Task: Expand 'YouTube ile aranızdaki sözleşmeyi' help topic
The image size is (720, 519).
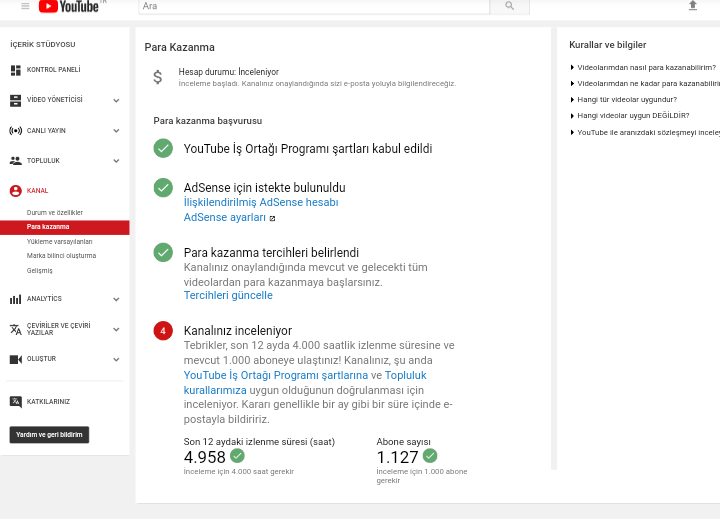Action: coord(645,132)
